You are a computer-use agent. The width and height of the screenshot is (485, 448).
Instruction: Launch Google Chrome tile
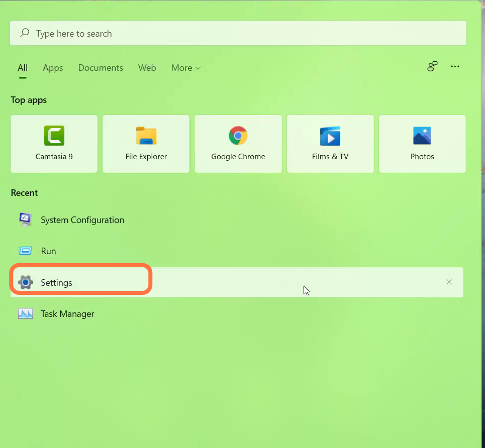coord(238,144)
